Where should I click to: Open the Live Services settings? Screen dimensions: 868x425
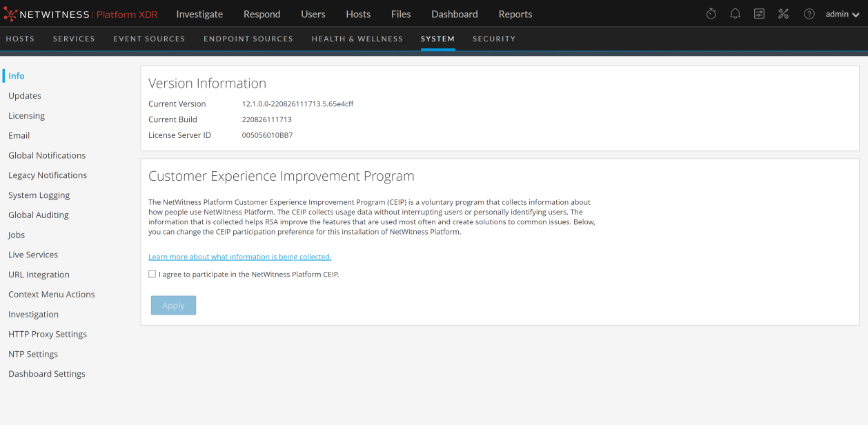[32, 254]
